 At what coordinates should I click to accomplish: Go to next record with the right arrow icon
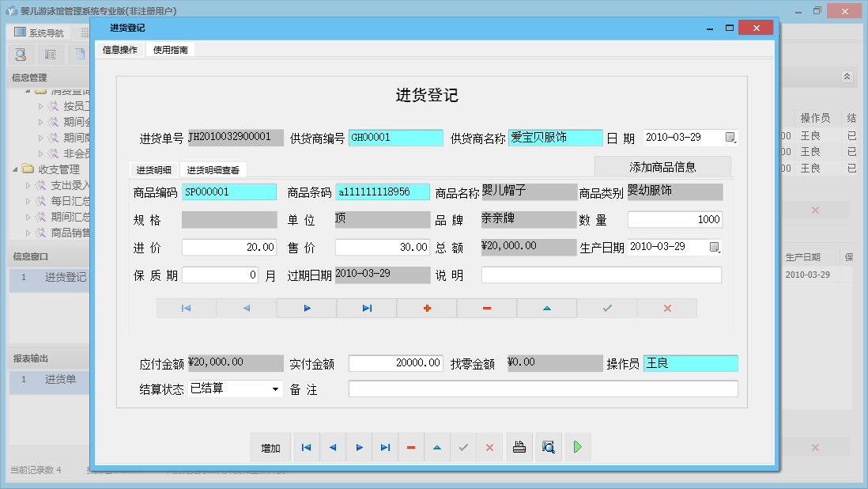coord(359,447)
